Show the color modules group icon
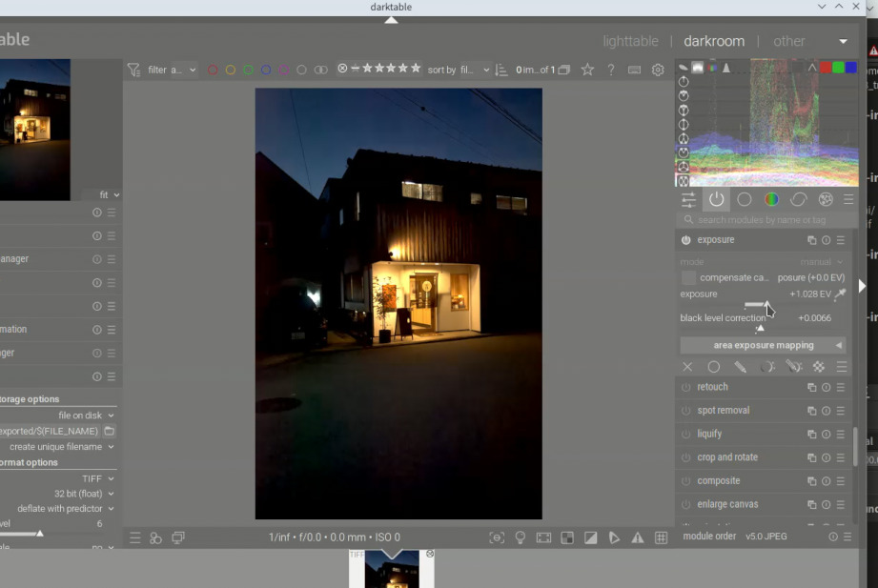The image size is (878, 588). (771, 199)
